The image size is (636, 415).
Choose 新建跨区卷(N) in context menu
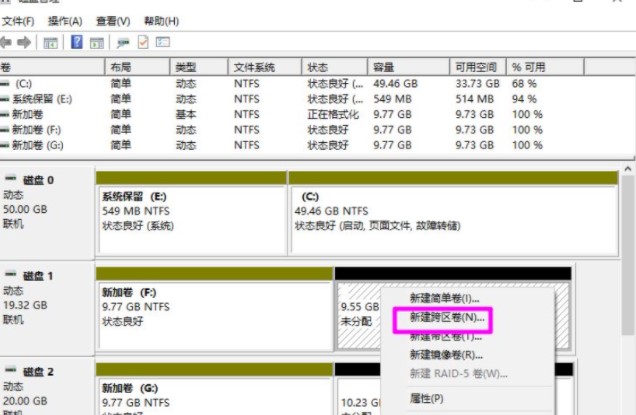click(x=447, y=318)
